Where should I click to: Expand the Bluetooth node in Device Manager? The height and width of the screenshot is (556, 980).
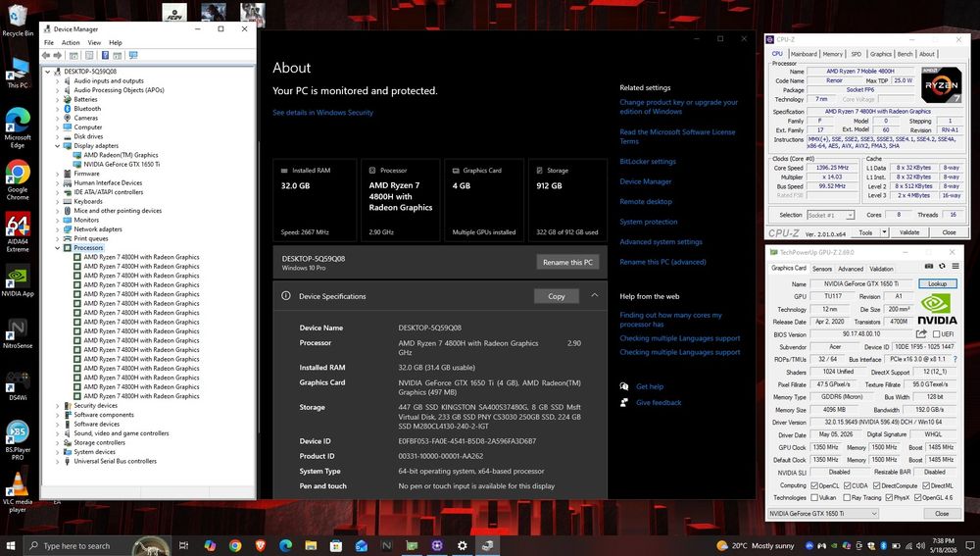[58, 109]
